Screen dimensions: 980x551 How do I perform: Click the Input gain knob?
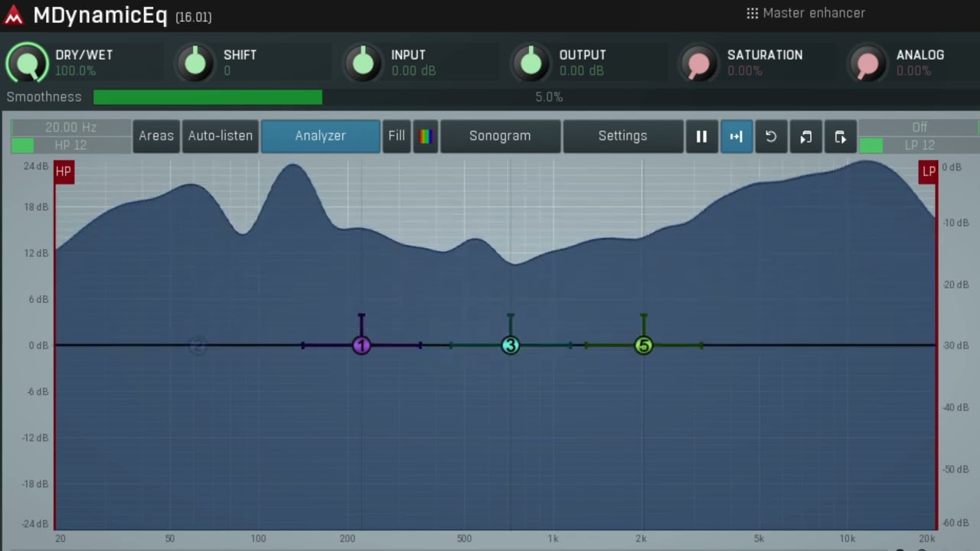tap(363, 63)
